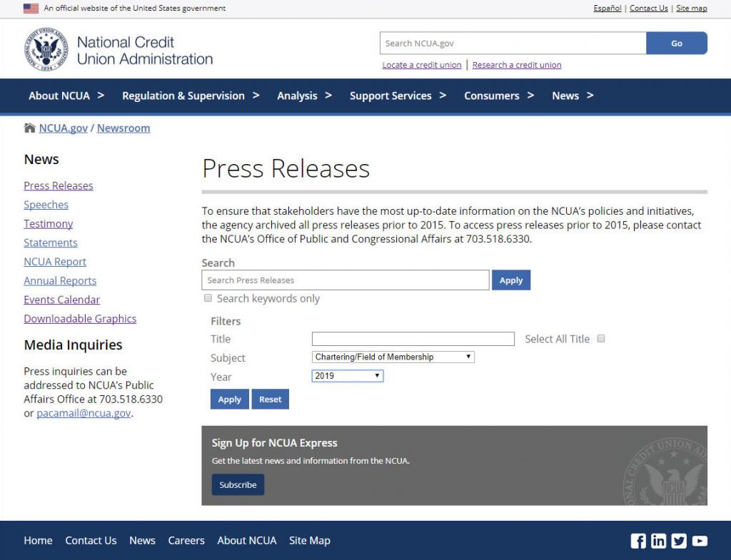Screen dimensions: 731x560
Task: Tick the Select All Title checkbox
Action: tap(601, 338)
